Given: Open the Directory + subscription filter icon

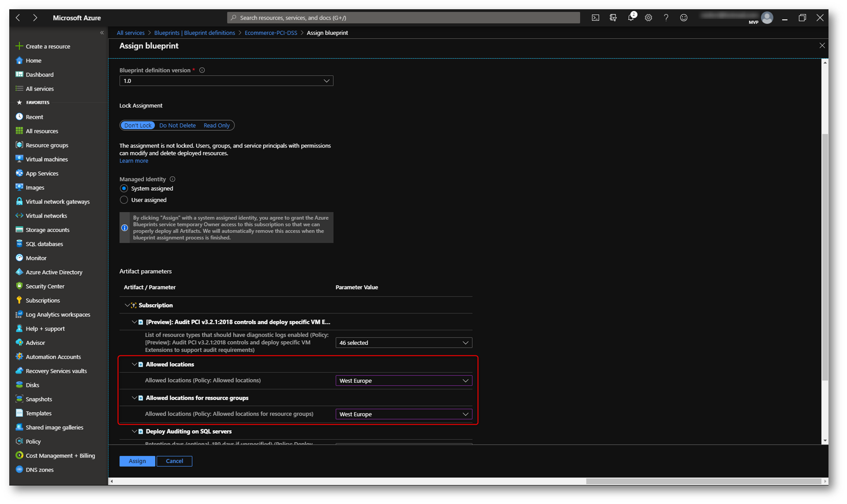Looking at the screenshot, I should [613, 18].
